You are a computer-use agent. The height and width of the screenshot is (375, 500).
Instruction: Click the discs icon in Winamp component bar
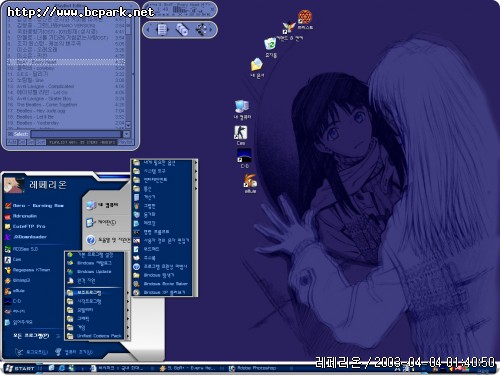pyautogui.click(x=182, y=30)
